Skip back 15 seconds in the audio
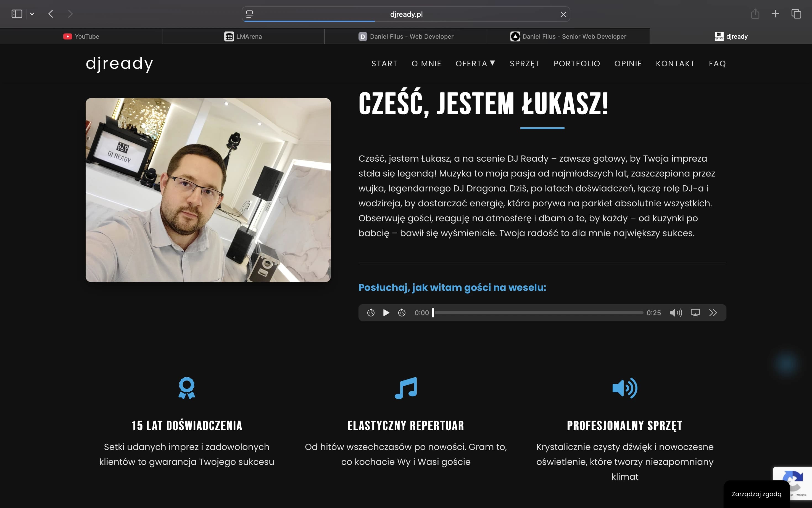812x508 pixels. tap(371, 312)
